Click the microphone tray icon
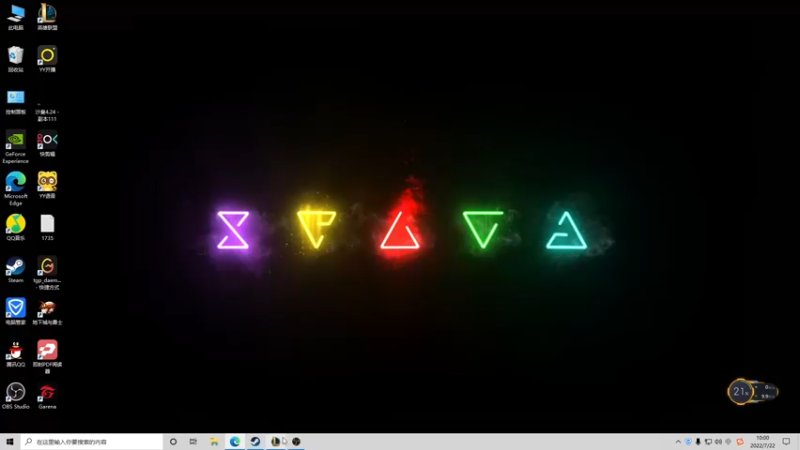This screenshot has height=450, width=800. point(698,442)
